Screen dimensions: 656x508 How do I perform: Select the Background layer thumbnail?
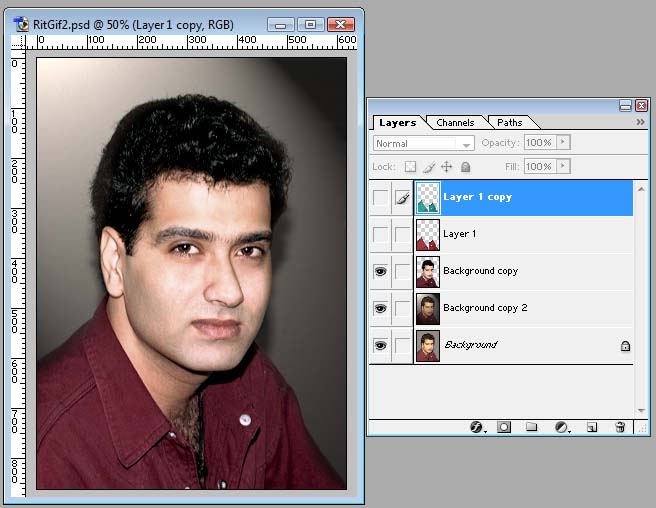click(x=428, y=346)
